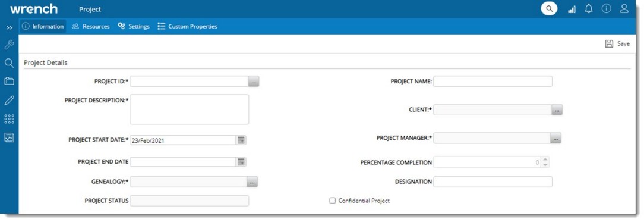Screen dimensions: 644x222
Task: Tick the Confidential Project checkbox
Action: tap(333, 201)
